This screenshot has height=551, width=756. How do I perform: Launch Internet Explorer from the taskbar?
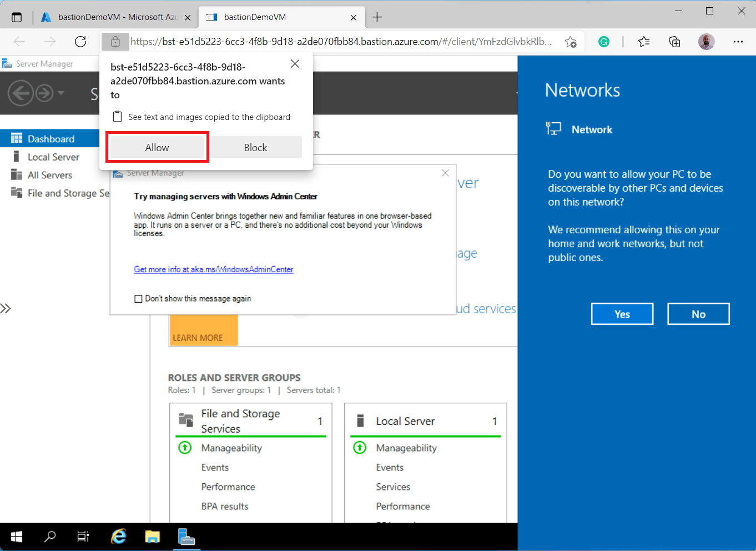click(118, 537)
